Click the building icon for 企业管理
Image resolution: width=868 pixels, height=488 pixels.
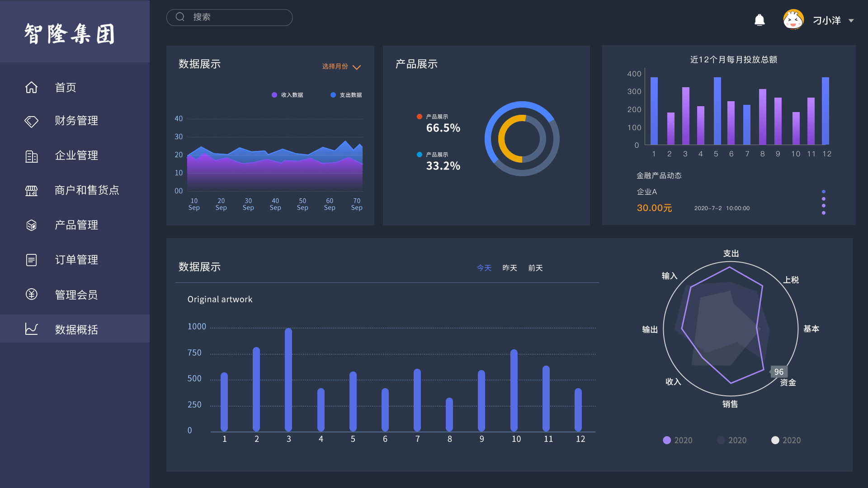click(x=31, y=156)
